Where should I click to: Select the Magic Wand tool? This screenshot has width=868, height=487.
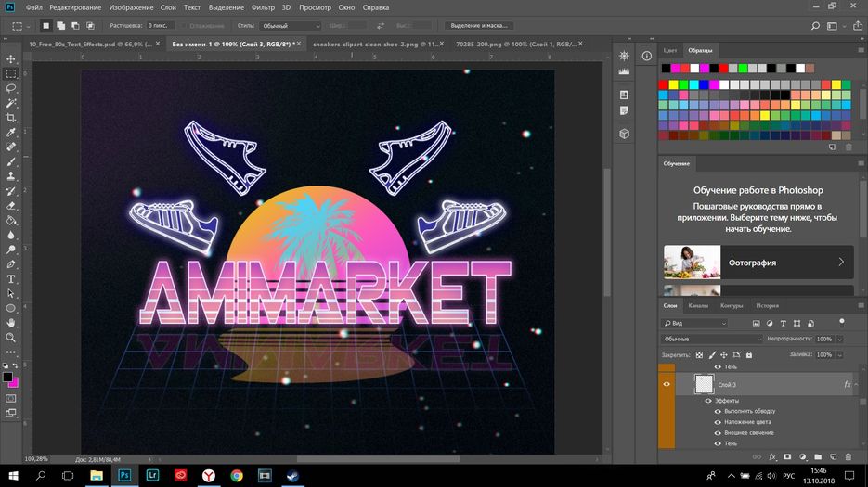coord(10,103)
